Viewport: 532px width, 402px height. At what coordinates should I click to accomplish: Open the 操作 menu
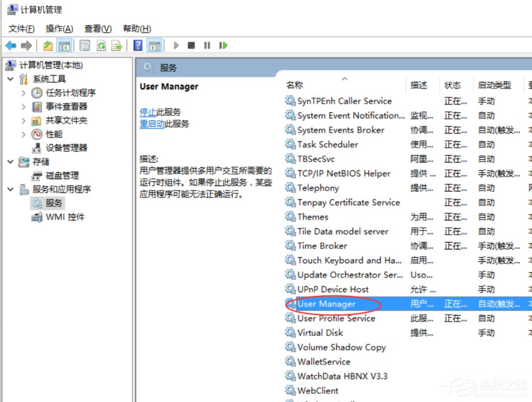click(x=59, y=29)
